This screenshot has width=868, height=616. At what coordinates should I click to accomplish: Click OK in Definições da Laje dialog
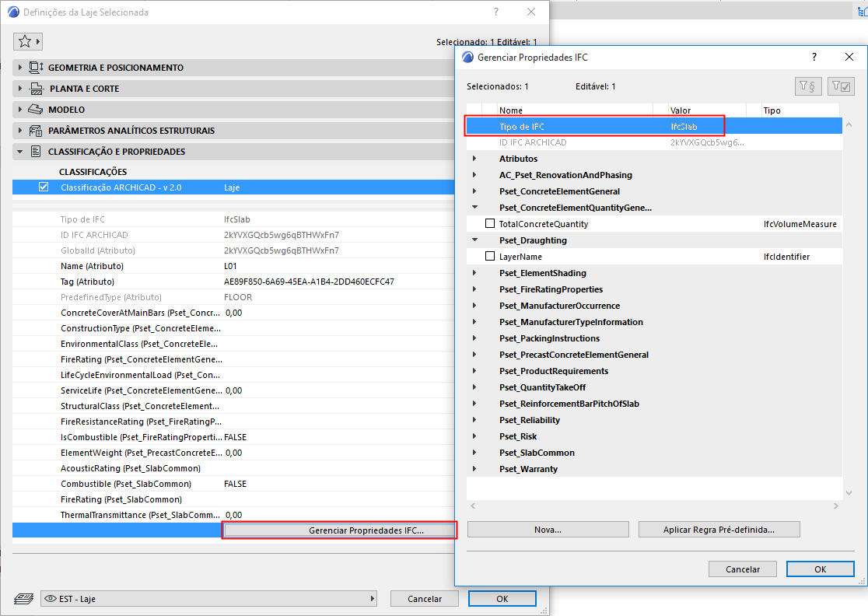pyautogui.click(x=502, y=599)
